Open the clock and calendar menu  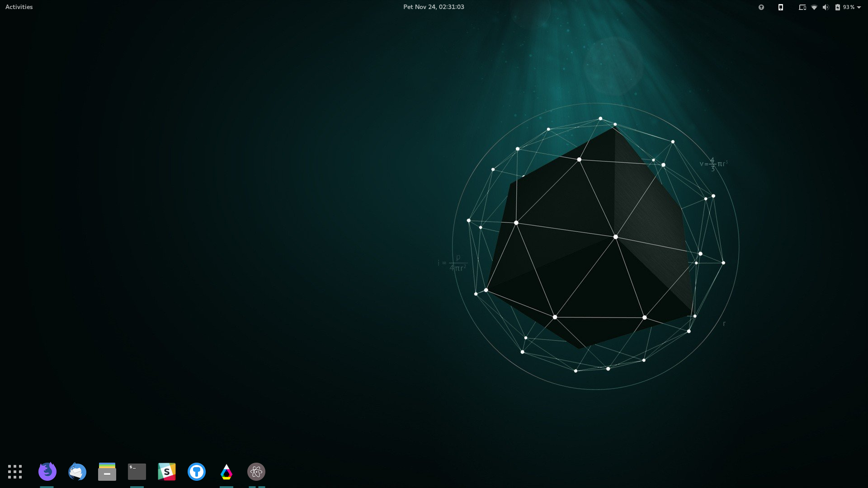coord(434,7)
